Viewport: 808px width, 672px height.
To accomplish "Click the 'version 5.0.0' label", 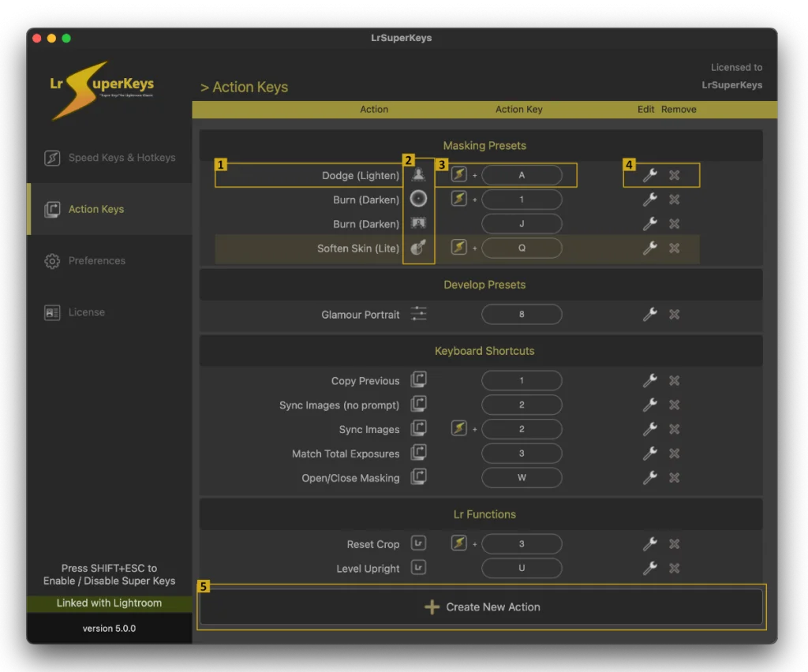I will coord(109,629).
